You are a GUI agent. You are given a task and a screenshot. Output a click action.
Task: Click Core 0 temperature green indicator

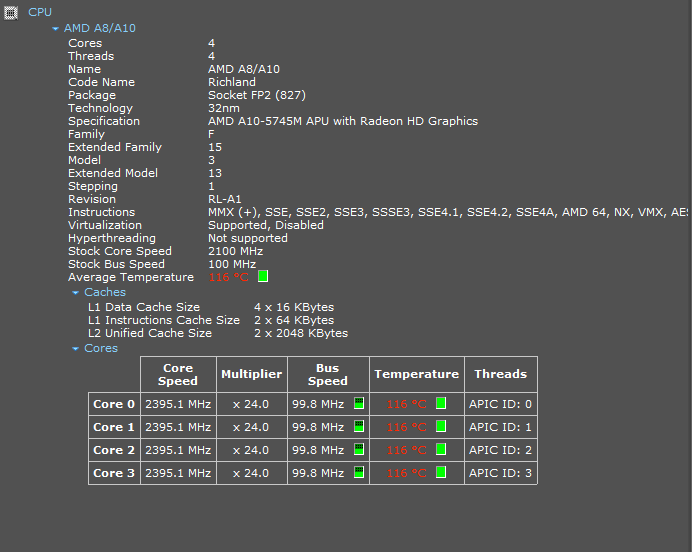pos(440,403)
